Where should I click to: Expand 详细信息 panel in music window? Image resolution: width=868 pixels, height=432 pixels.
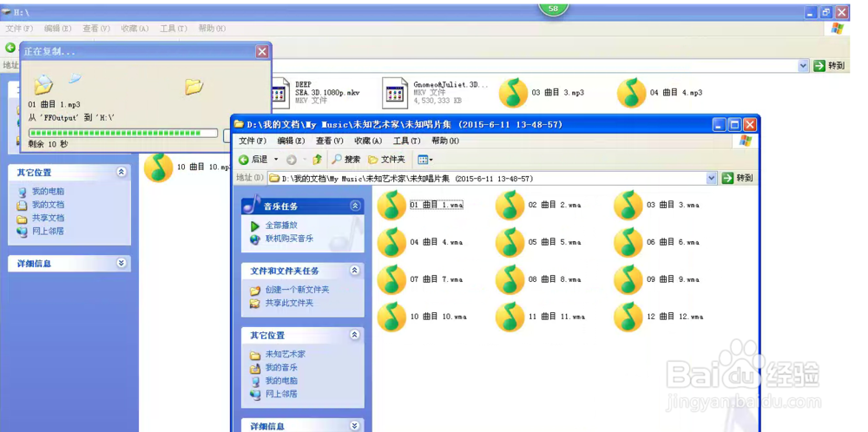pos(355,425)
